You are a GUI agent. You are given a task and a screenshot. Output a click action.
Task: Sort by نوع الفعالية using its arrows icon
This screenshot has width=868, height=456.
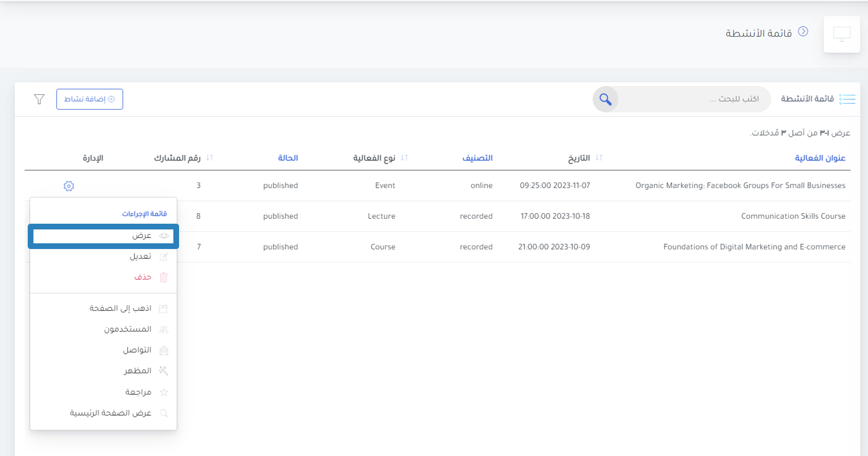[x=404, y=158]
